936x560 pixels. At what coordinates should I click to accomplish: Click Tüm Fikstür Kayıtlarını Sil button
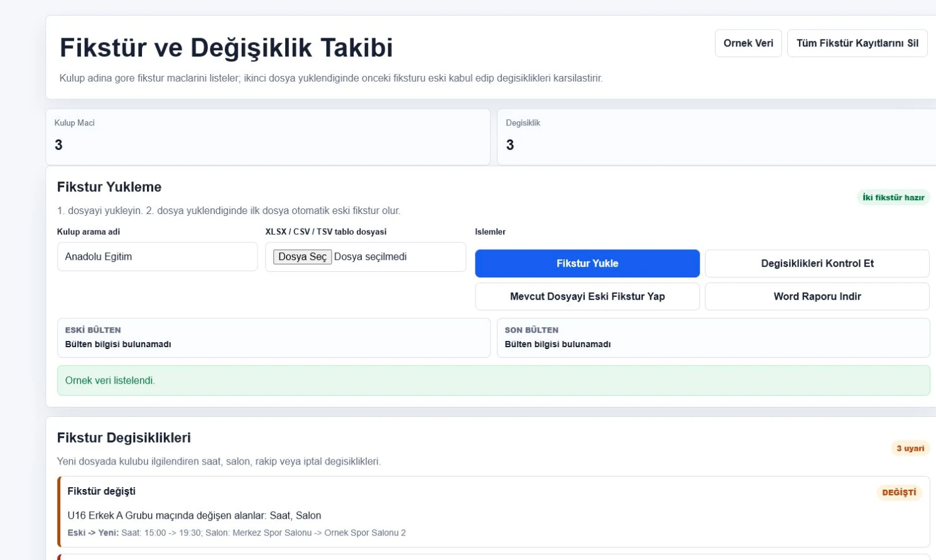click(857, 43)
